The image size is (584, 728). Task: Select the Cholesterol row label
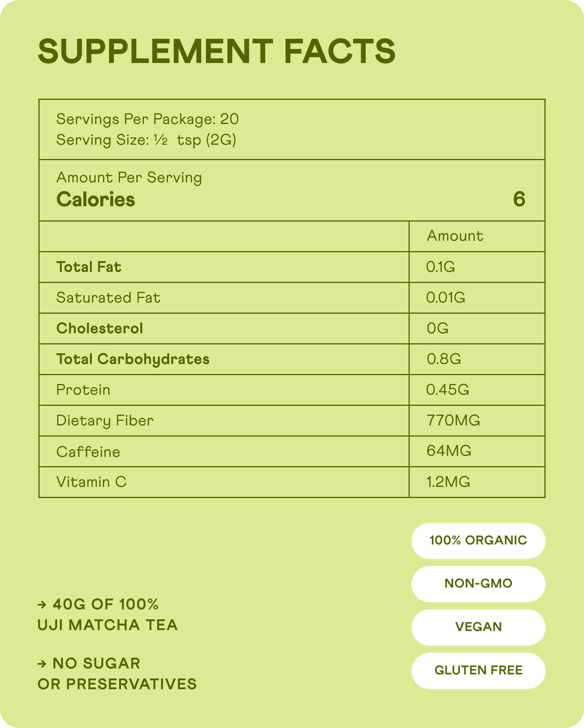click(100, 328)
